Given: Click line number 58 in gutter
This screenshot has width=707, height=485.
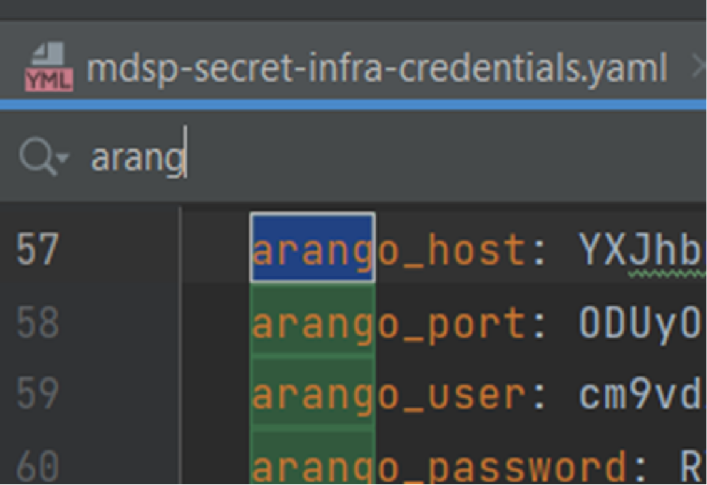Looking at the screenshot, I should (37, 322).
